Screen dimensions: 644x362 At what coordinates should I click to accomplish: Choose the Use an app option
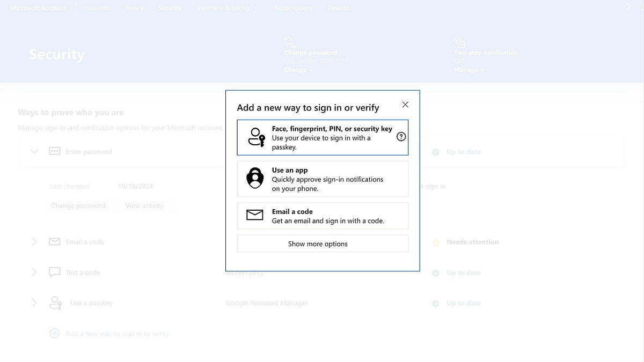[323, 179]
